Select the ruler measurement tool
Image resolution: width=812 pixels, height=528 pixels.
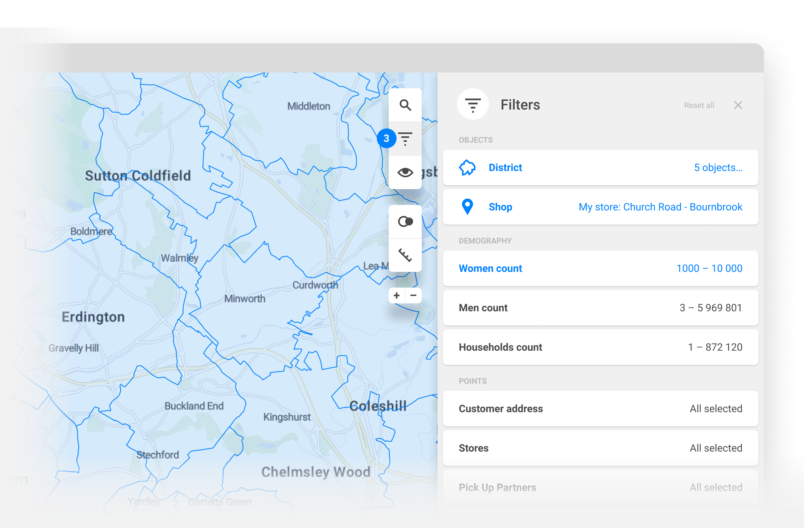click(405, 255)
